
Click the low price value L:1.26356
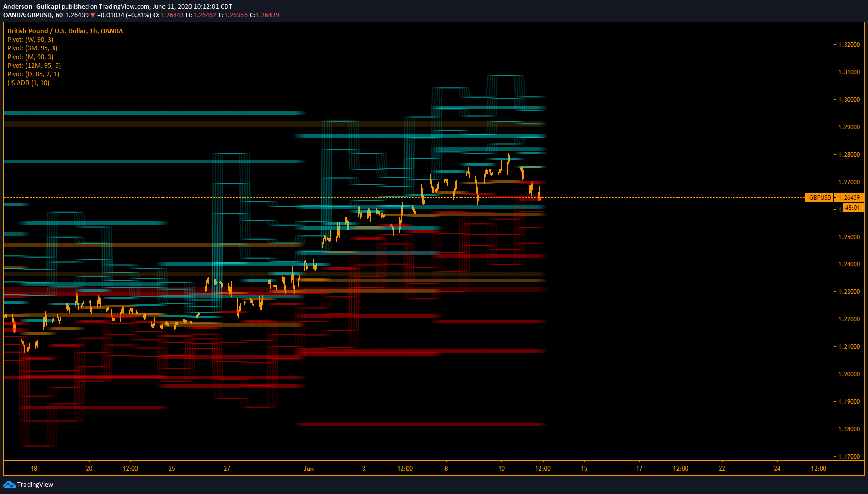coord(233,15)
